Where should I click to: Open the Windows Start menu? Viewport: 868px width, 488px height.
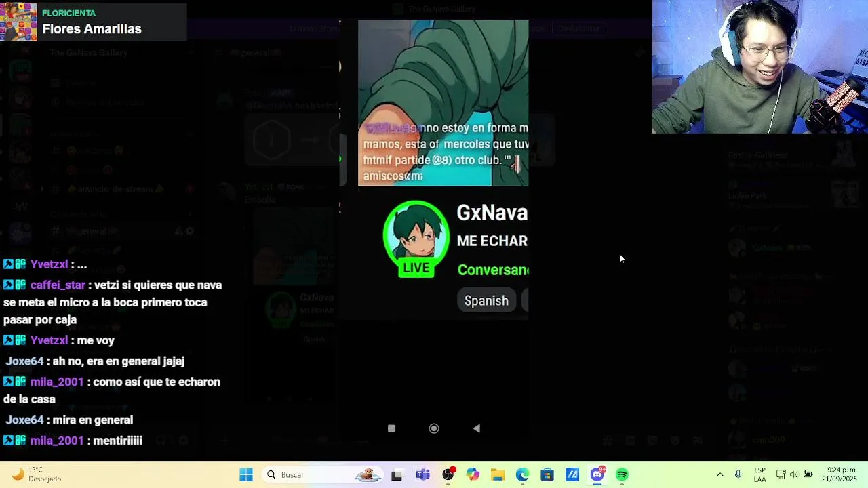[x=246, y=475]
